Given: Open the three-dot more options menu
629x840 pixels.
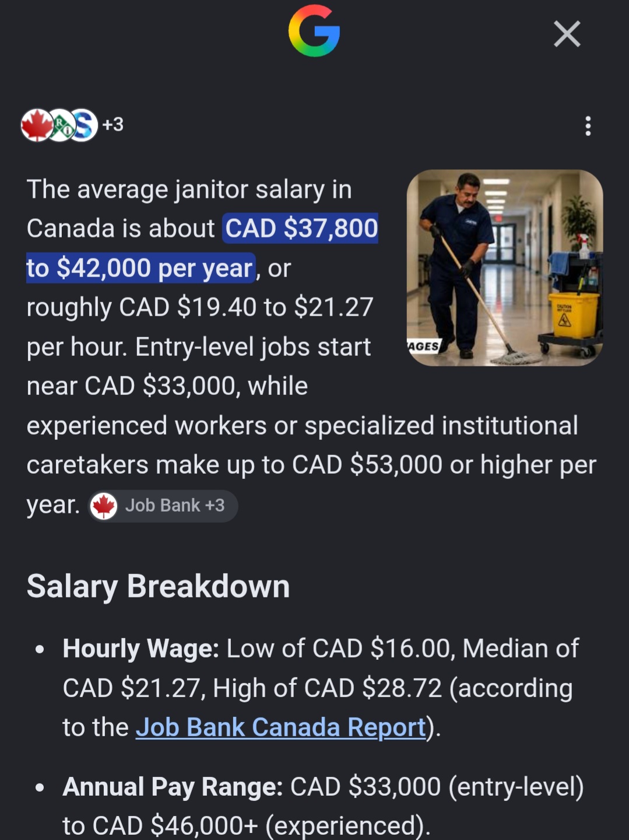Looking at the screenshot, I should [x=588, y=125].
